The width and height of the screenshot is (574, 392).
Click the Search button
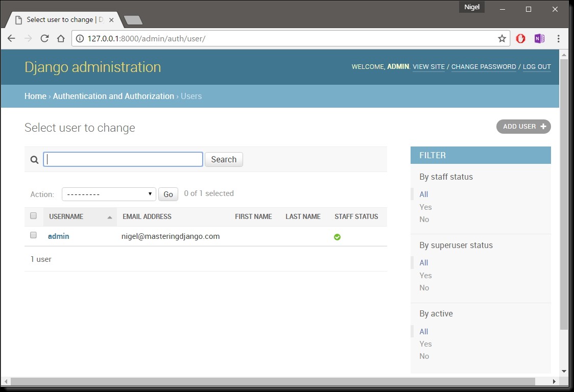click(x=224, y=159)
